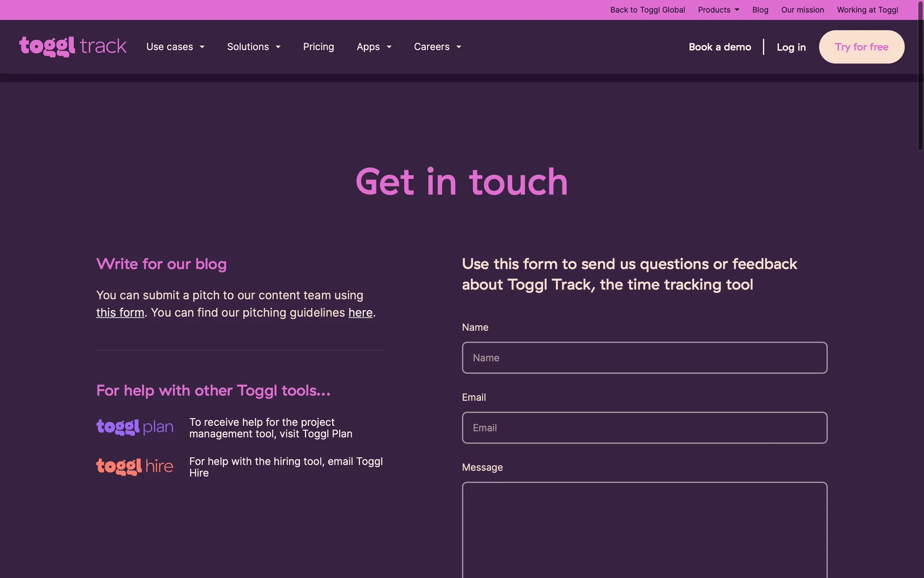Focus the Email input field
This screenshot has width=924, height=578.
644,428
